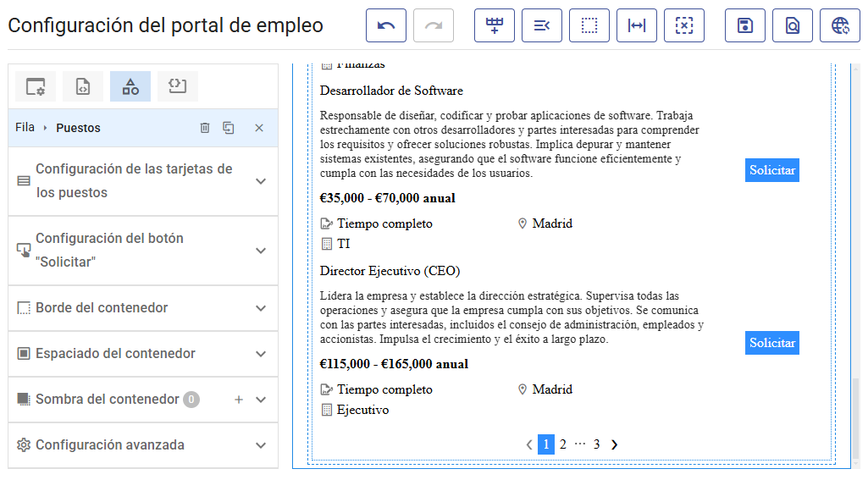The image size is (868, 480).
Task: Click the dashed box with X icon
Action: [x=684, y=25]
